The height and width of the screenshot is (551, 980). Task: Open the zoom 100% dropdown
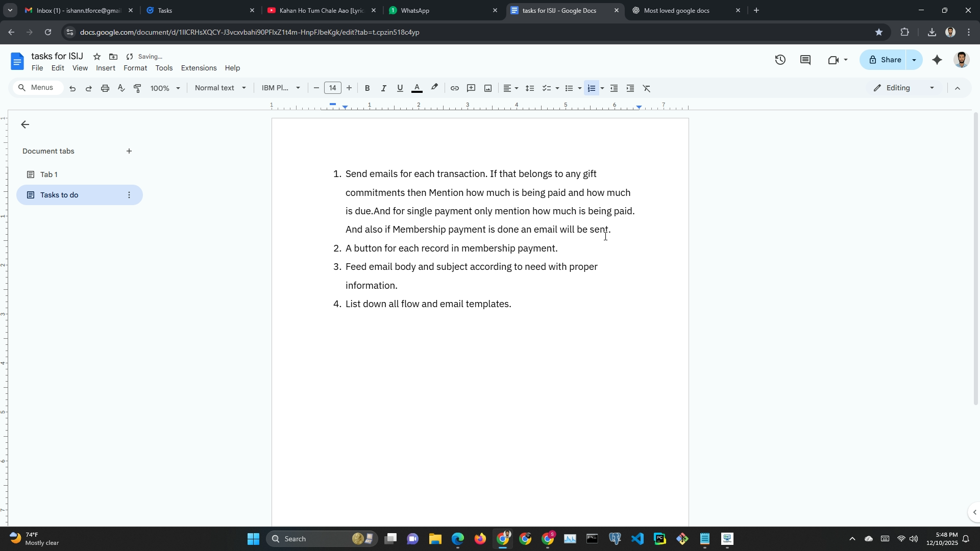(x=165, y=88)
